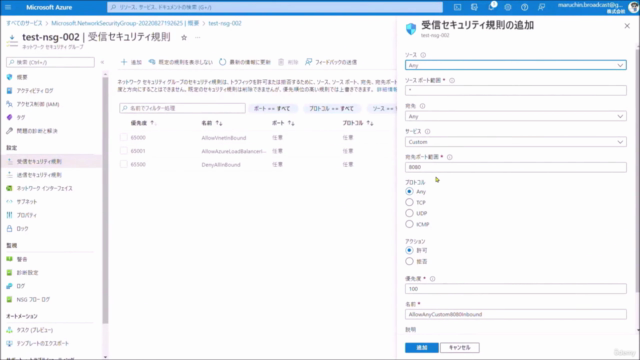Click the 優先度 field showing 100
This screenshot has width=640, height=360.
(x=516, y=289)
